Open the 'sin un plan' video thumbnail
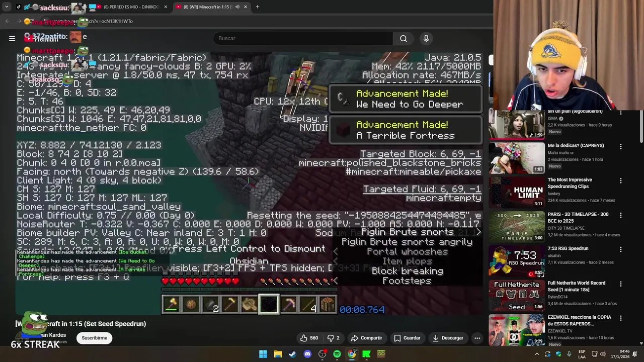Viewport: 644px width, 362px height. pos(517,125)
